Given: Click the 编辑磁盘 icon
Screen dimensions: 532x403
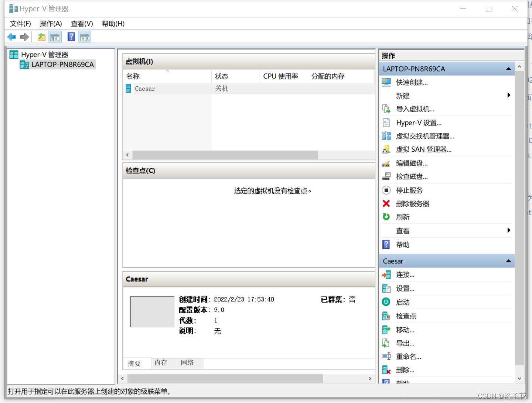Looking at the screenshot, I should (386, 163).
